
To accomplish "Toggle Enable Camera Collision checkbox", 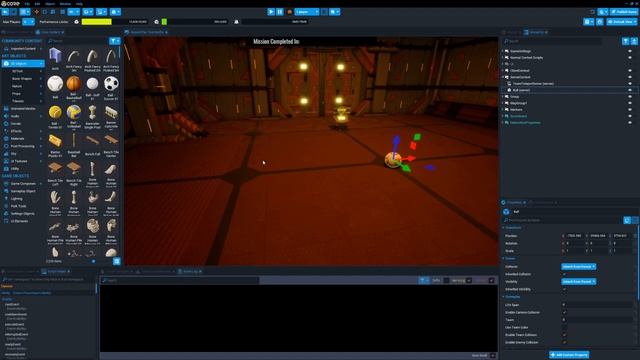I will [564, 313].
